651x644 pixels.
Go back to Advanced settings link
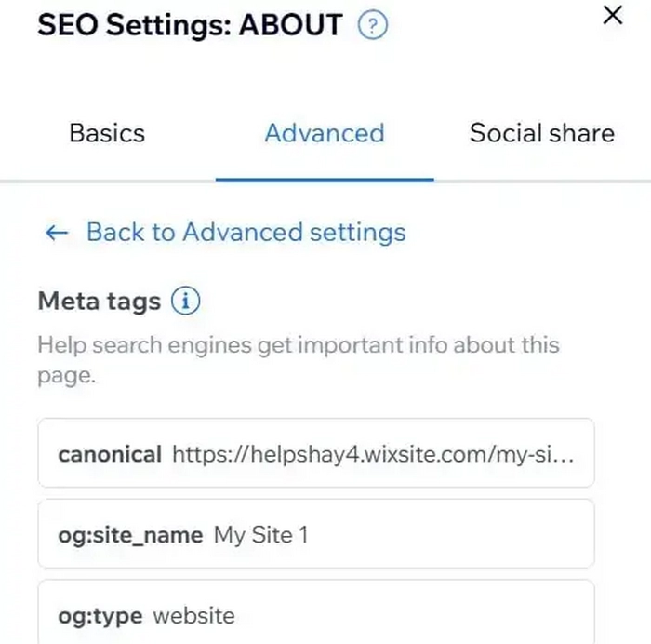(x=246, y=232)
